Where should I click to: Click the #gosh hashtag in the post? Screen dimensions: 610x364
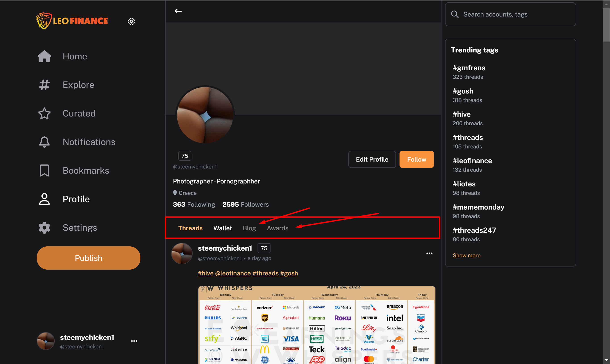click(x=289, y=273)
